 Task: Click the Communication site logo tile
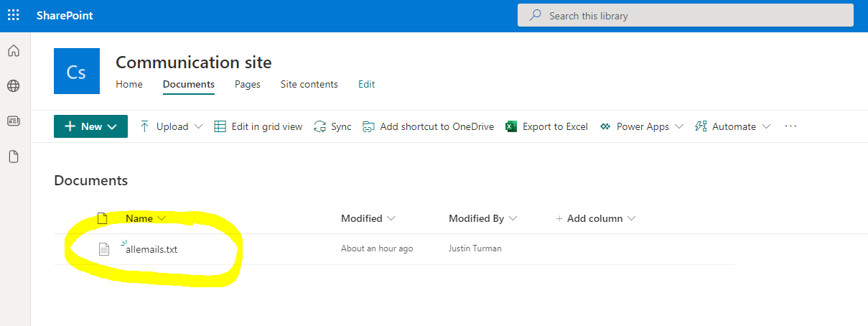click(77, 71)
